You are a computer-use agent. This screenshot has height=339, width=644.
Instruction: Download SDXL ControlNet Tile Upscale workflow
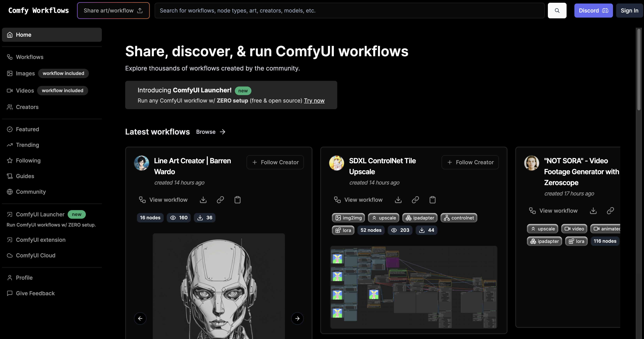tap(398, 200)
